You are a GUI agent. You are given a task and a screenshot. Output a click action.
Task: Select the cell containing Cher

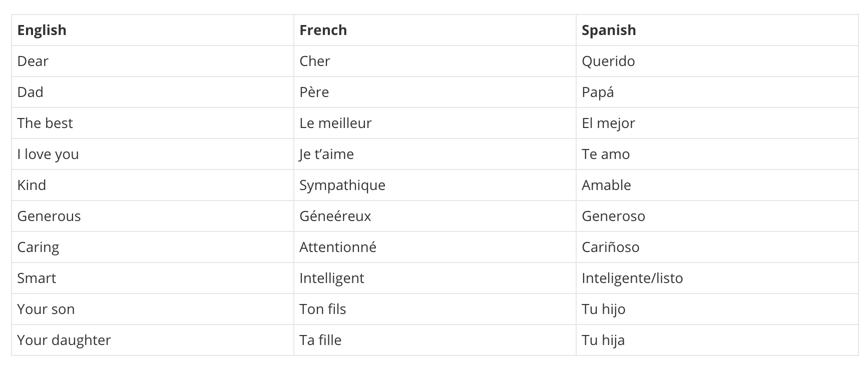pyautogui.click(x=435, y=61)
